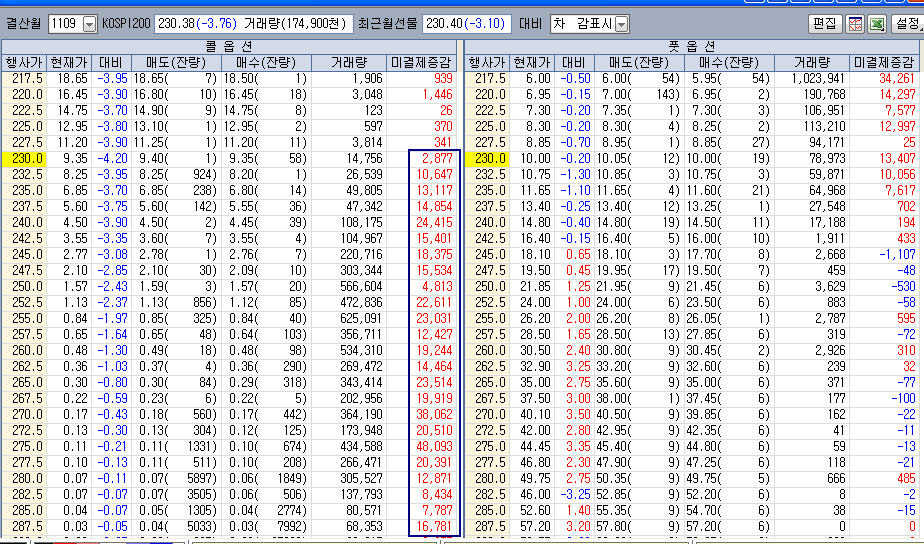Click put strike 245.0 row label
The image size is (924, 544).
490,254
